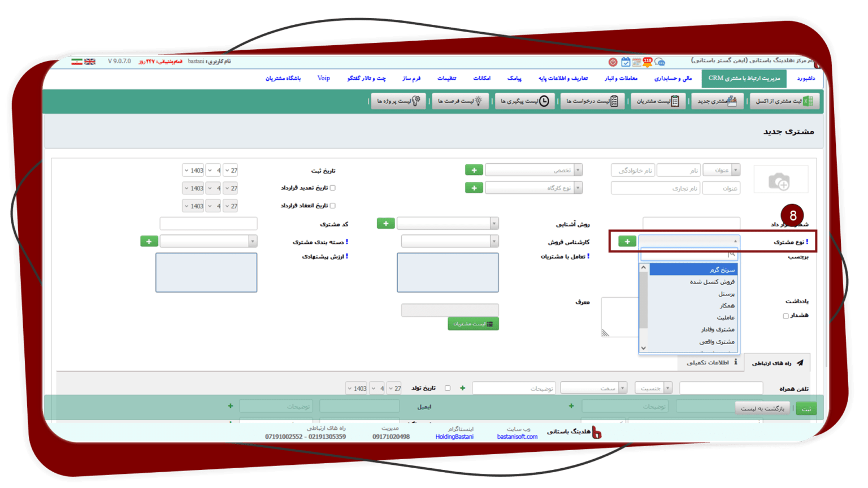
Task: Open ثبت مشتری از اکسل toolbar button
Action: pyautogui.click(x=785, y=101)
